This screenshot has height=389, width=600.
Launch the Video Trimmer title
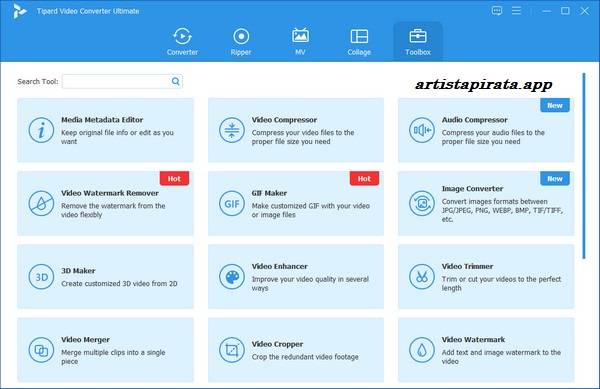pyautogui.click(x=467, y=266)
